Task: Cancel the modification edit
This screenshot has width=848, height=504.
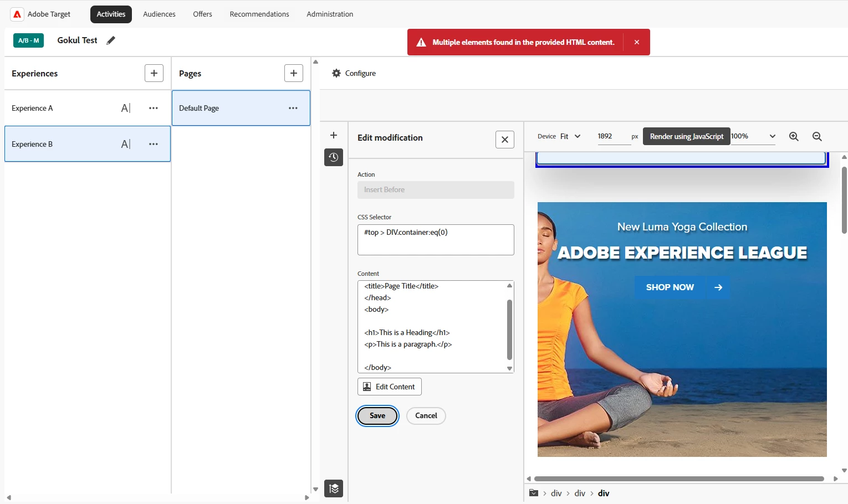Action: point(426,416)
